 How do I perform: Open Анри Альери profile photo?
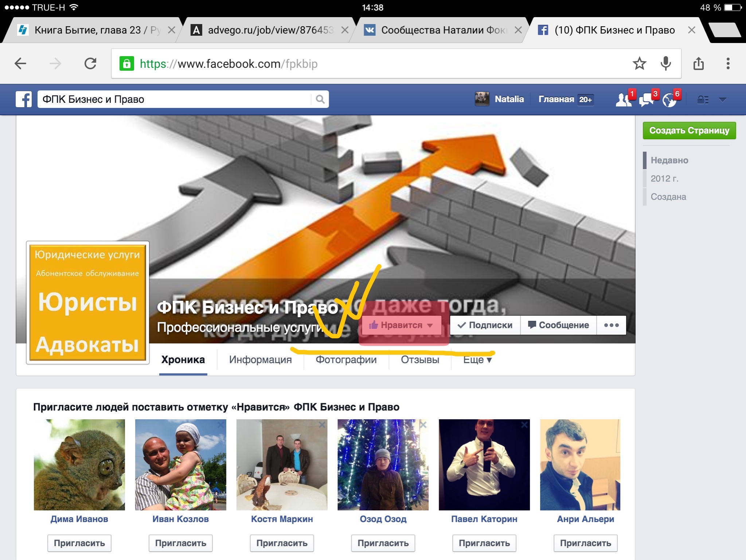point(580,464)
